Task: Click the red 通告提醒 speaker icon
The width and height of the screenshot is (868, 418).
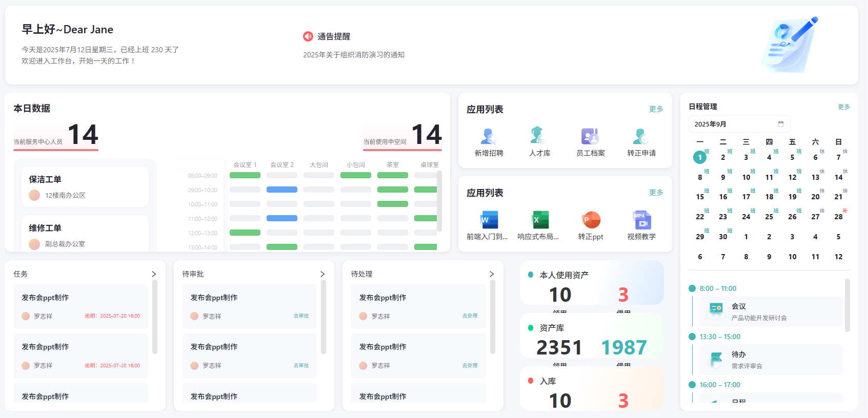Action: [x=308, y=36]
